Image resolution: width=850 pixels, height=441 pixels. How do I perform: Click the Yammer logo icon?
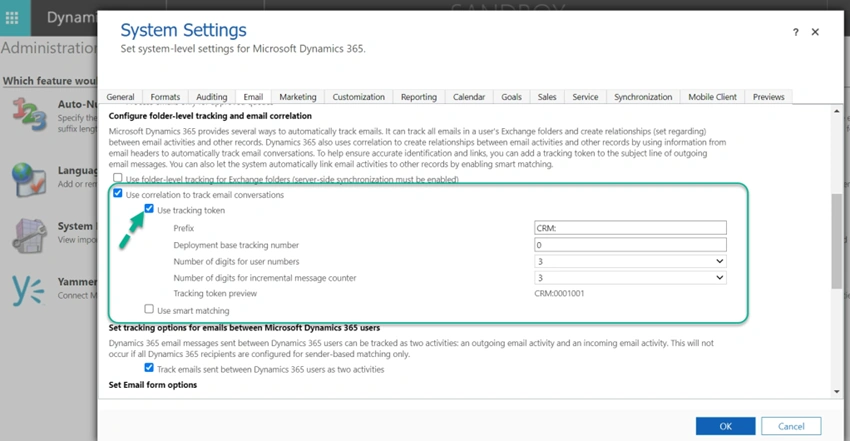(x=28, y=290)
